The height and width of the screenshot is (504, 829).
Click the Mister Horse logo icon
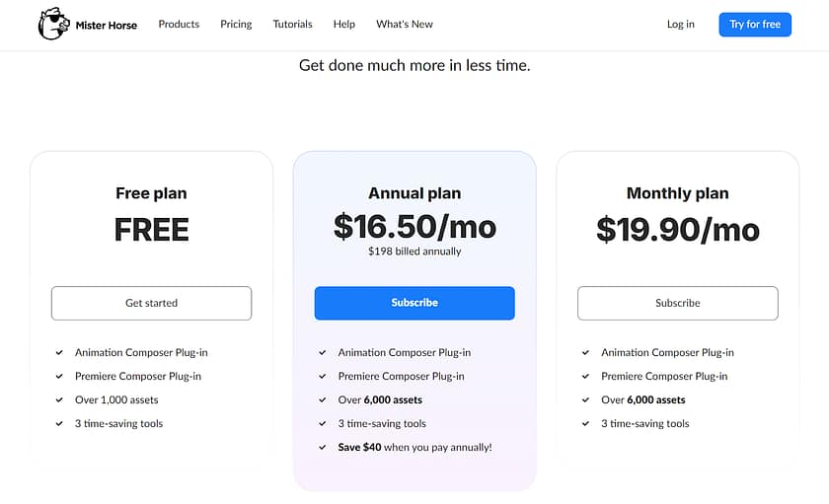click(53, 25)
